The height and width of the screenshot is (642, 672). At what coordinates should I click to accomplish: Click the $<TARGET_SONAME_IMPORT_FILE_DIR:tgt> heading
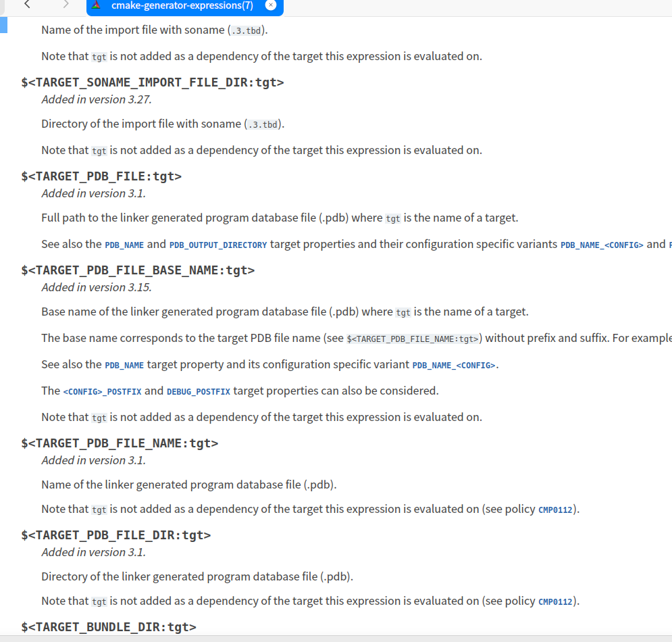click(x=153, y=82)
